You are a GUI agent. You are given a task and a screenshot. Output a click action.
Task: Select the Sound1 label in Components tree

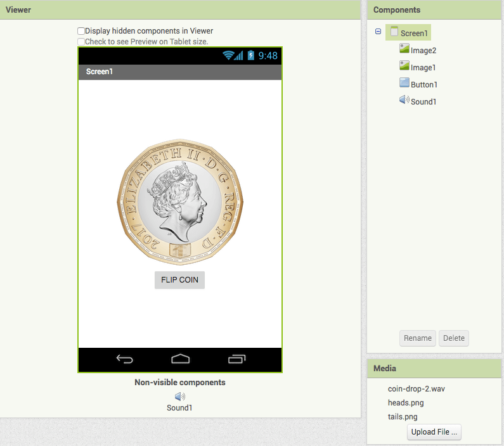point(423,101)
